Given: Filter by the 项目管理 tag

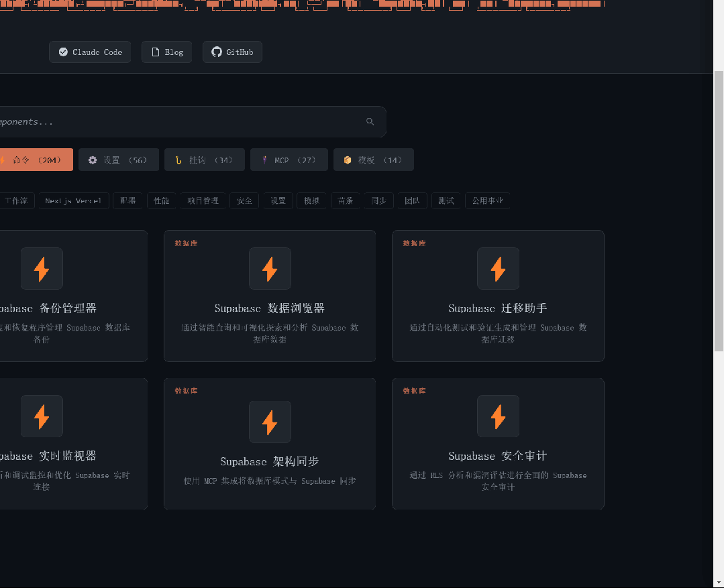Looking at the screenshot, I should coord(203,200).
